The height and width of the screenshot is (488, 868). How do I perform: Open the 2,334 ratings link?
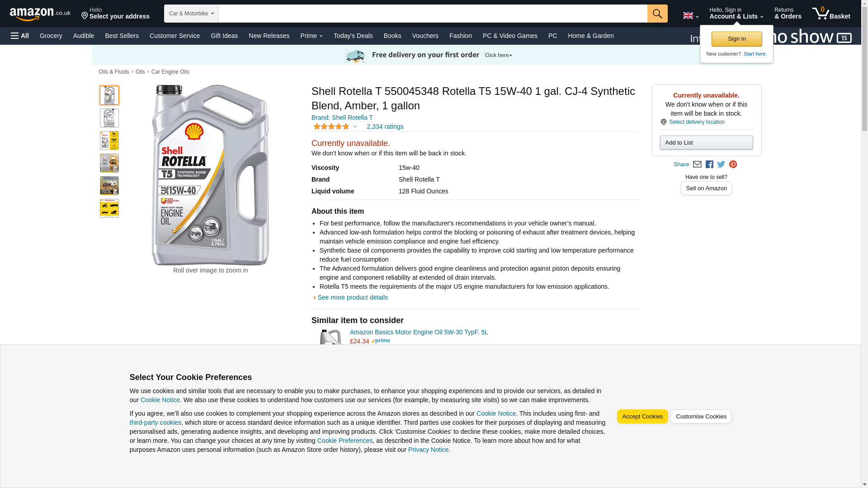pos(385,127)
